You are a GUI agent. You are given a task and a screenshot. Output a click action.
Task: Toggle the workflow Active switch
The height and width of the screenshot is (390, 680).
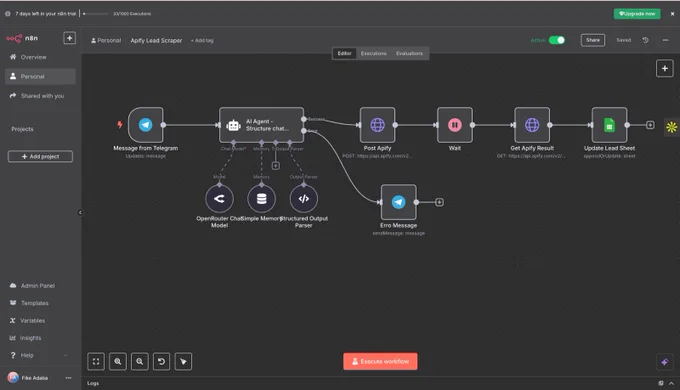[x=557, y=40]
